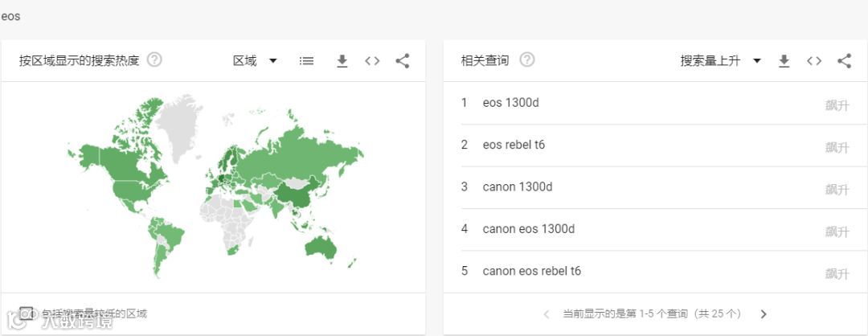The image size is (868, 336).
Task: Go to next page of related queries
Action: 764,314
